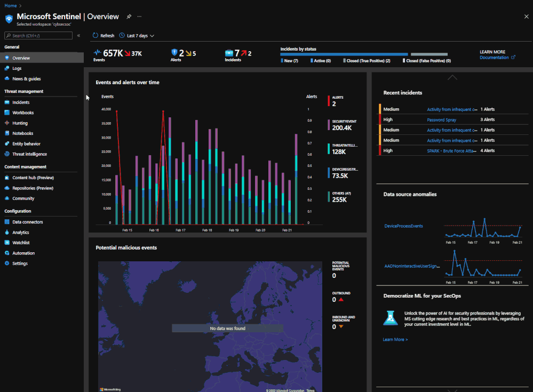Open Hunting crosshair icon
The height and width of the screenshot is (392, 533).
pos(7,123)
